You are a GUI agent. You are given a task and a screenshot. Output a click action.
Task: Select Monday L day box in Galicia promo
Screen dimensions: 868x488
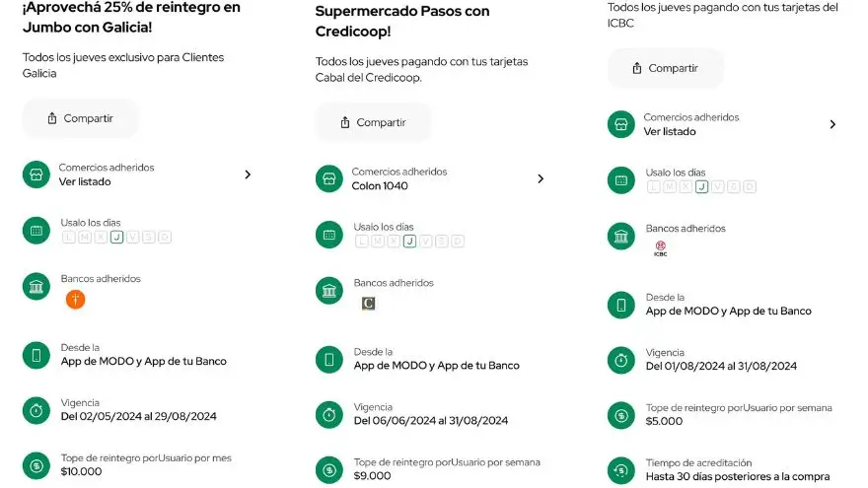[69, 238]
